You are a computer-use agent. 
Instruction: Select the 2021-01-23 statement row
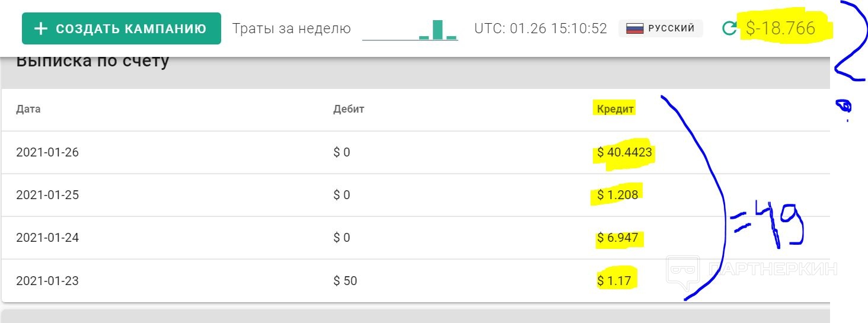point(415,280)
